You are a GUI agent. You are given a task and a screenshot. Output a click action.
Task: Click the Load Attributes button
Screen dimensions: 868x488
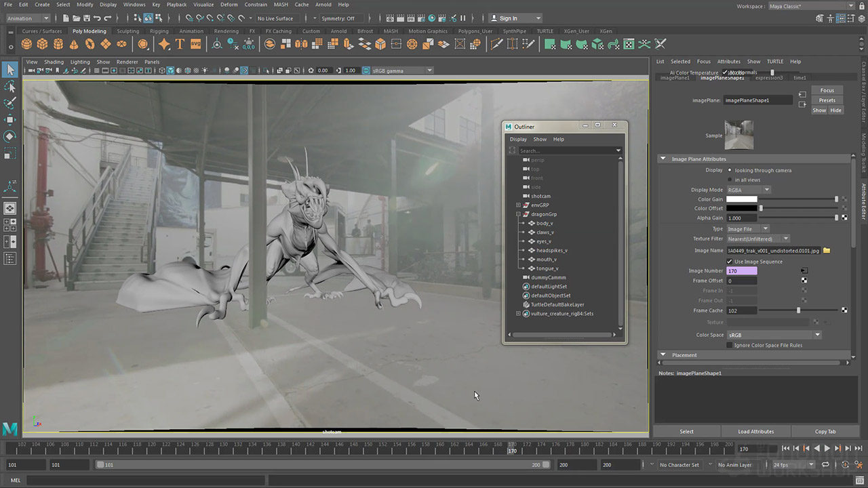756,431
